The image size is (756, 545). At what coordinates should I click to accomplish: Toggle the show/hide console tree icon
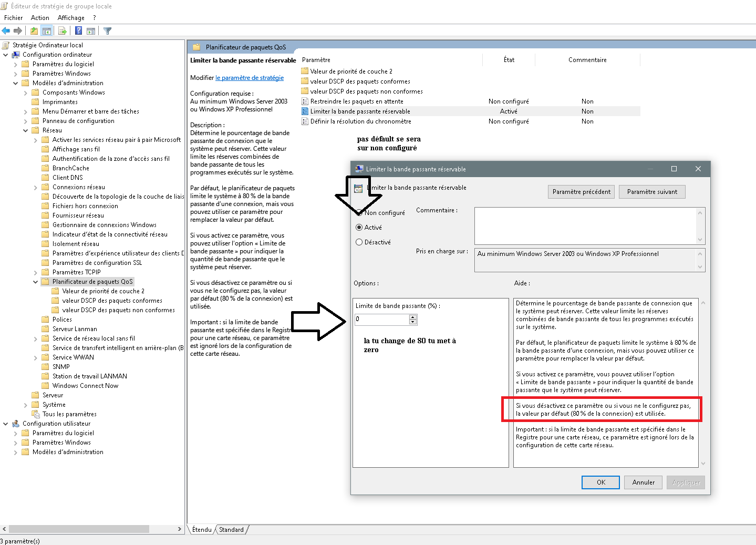pos(47,31)
